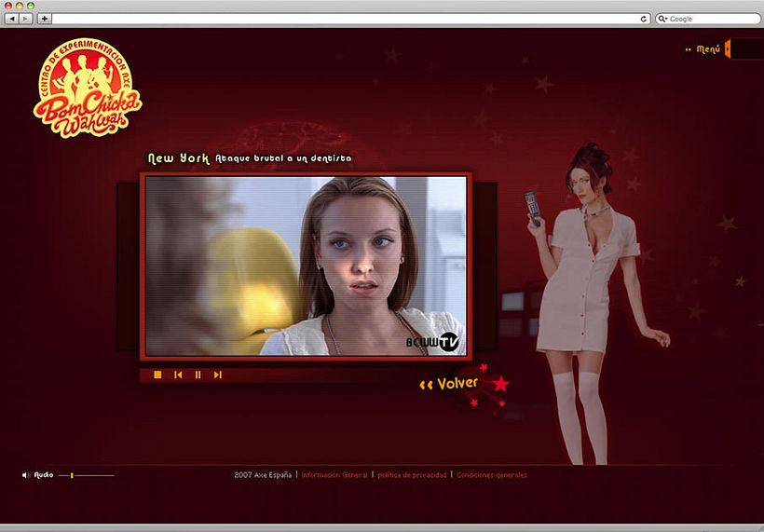Click the browser forward button

point(26,19)
